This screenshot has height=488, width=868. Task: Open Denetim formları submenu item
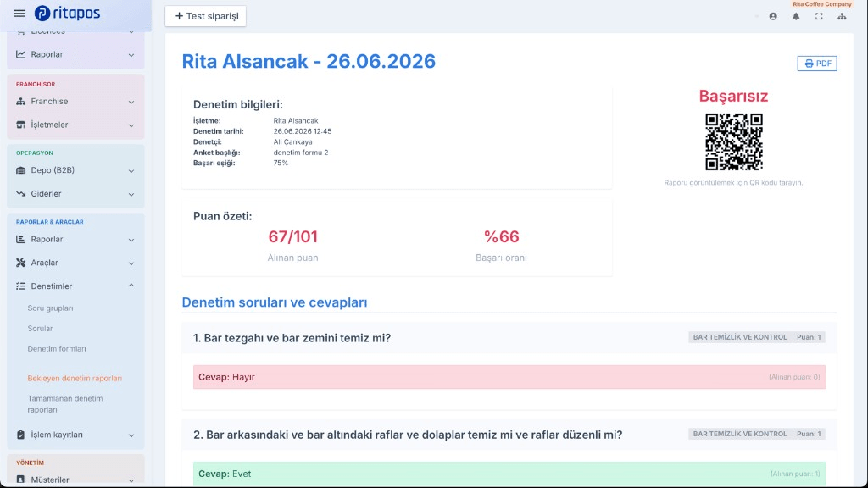coord(57,349)
